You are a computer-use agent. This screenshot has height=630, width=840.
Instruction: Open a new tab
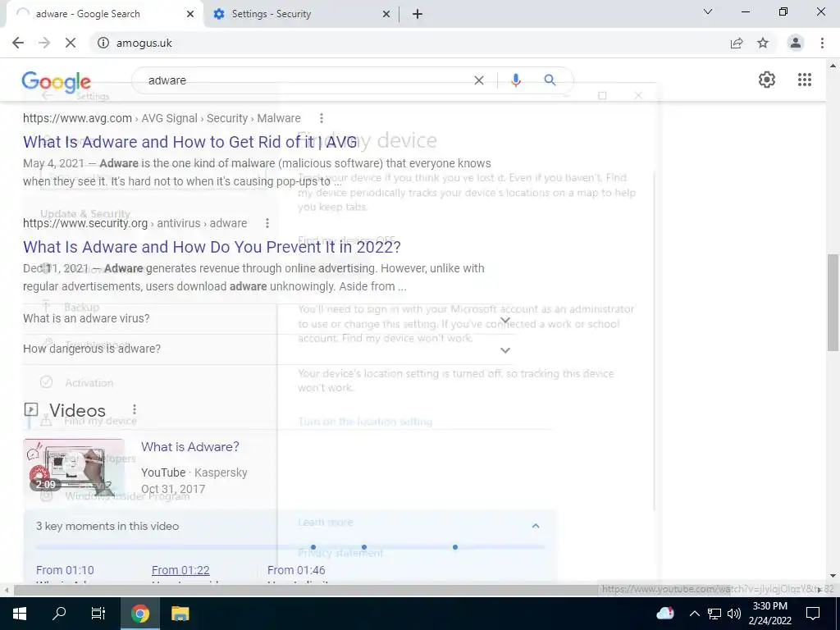pyautogui.click(x=418, y=14)
